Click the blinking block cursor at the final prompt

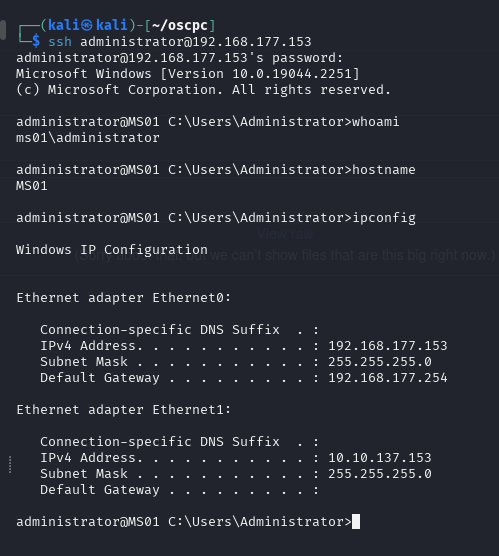(356, 521)
